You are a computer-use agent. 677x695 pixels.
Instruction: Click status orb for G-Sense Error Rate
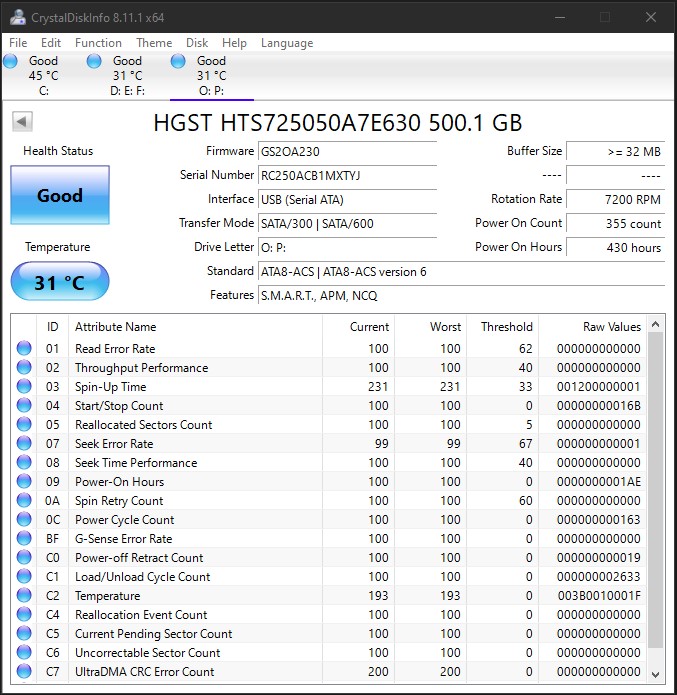pyautogui.click(x=24, y=539)
